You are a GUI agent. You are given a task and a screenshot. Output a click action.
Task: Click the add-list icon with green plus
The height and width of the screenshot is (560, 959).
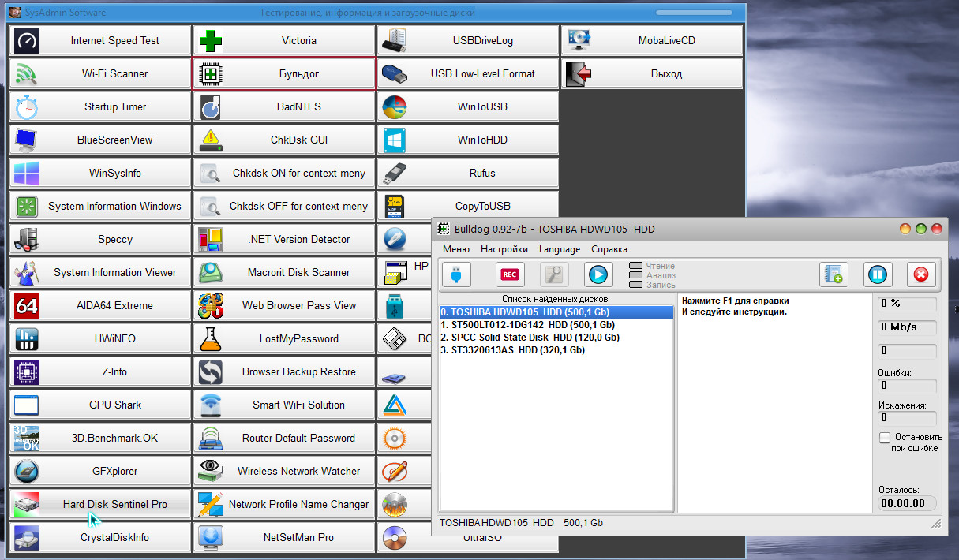834,274
